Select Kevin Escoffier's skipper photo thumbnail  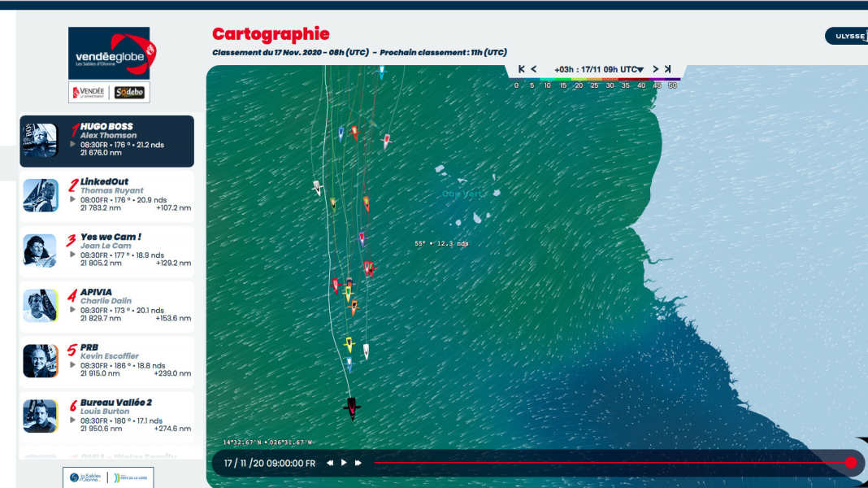[41, 360]
